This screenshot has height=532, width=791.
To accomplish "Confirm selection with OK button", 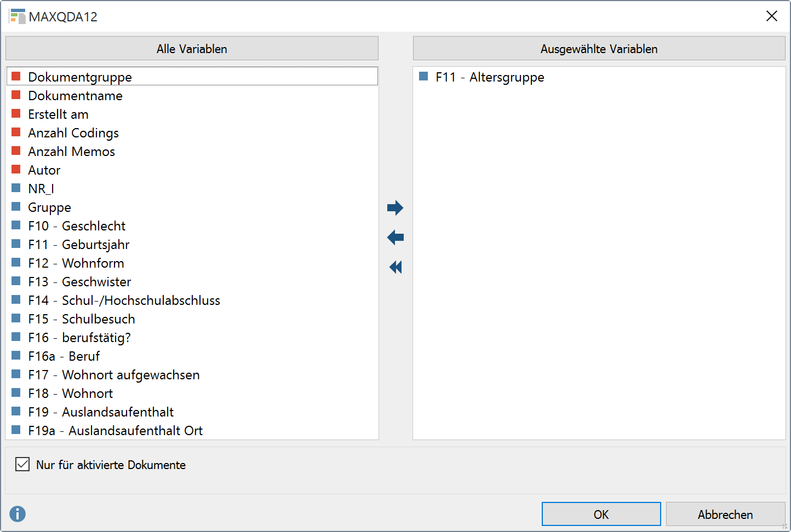I will (601, 514).
